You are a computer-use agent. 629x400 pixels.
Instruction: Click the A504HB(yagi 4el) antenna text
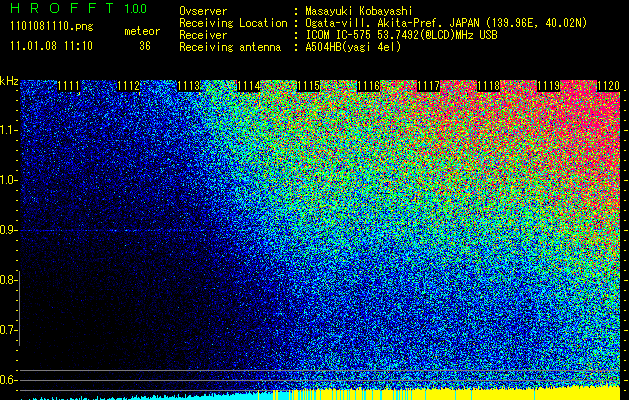(353, 47)
